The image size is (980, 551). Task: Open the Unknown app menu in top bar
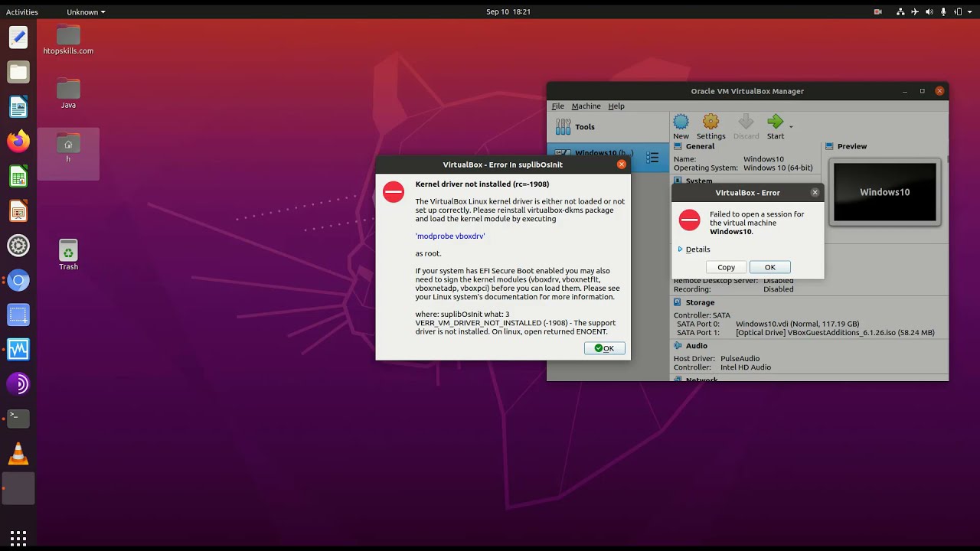(86, 11)
